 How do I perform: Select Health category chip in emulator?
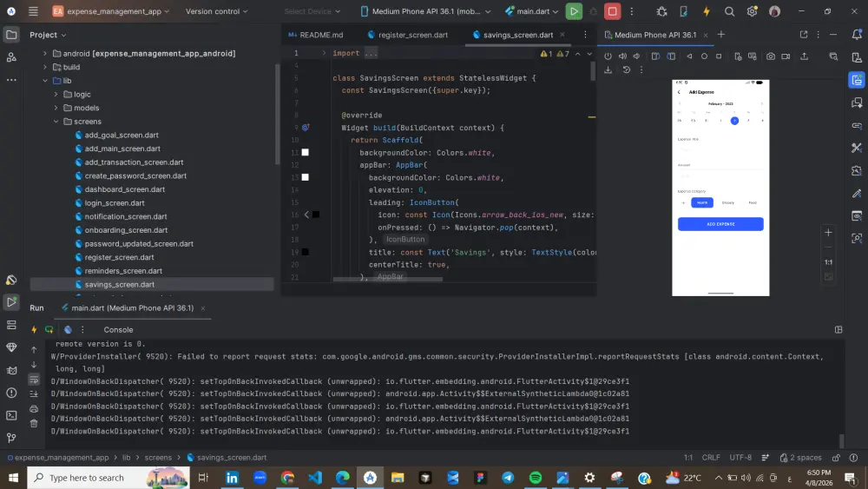[x=702, y=202]
